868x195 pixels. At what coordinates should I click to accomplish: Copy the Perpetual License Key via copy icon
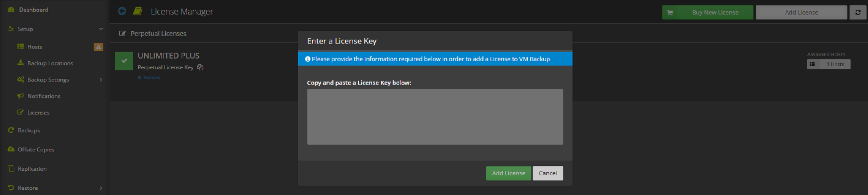(x=200, y=67)
